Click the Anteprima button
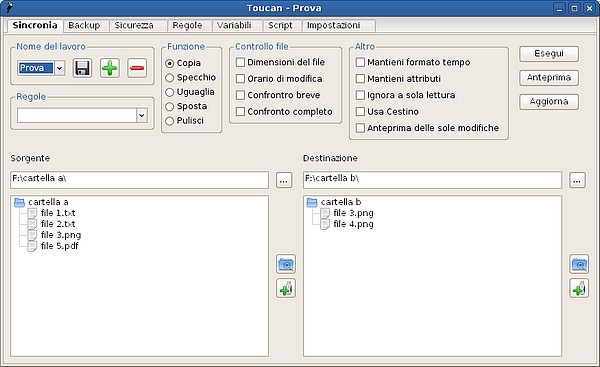The height and width of the screenshot is (367, 600). click(549, 78)
